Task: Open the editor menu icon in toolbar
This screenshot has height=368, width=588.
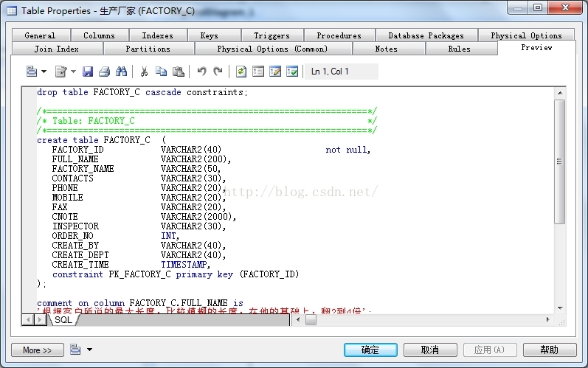Action: pos(32,72)
